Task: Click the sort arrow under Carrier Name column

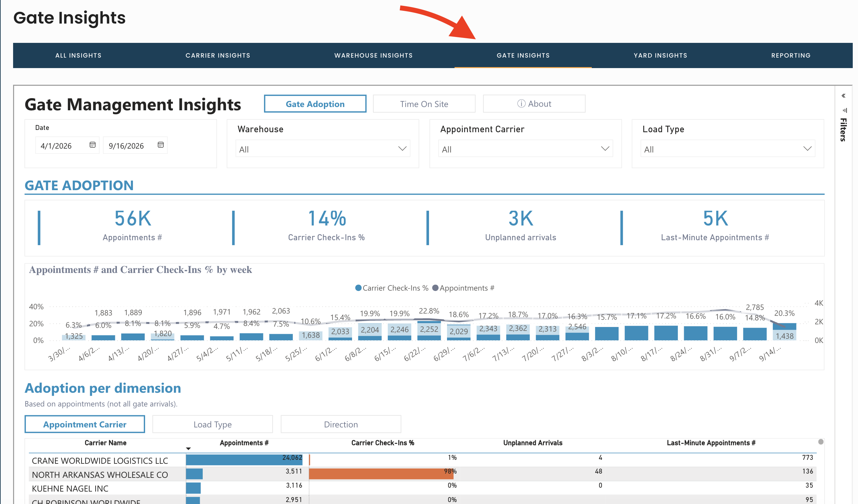Action: click(188, 449)
